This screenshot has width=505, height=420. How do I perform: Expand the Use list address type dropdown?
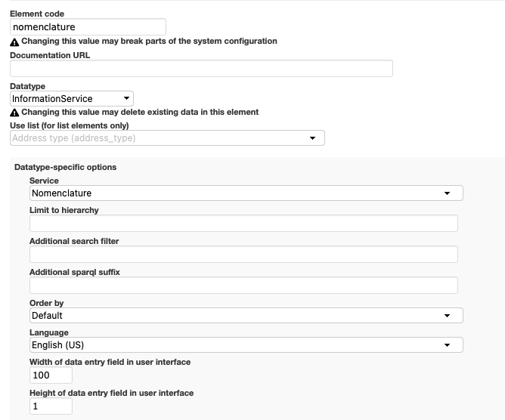coord(167,138)
